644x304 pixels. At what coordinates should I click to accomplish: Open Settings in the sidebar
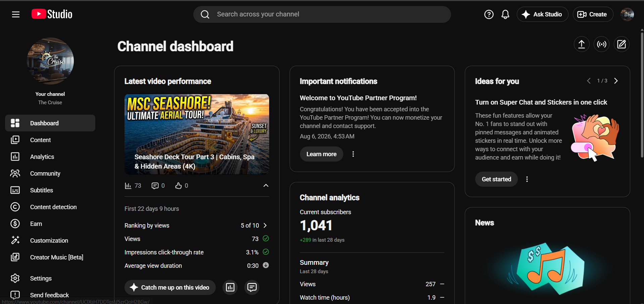coord(50,278)
